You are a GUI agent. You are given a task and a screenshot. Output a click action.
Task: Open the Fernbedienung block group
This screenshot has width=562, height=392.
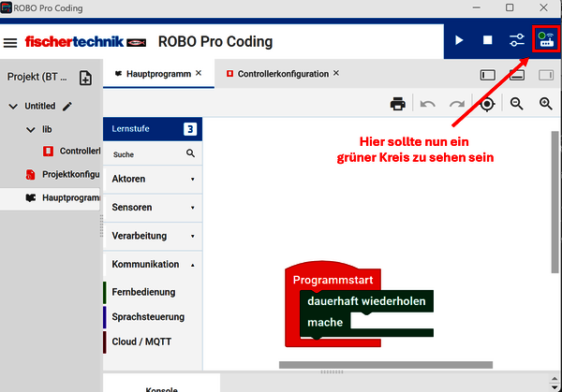(143, 292)
